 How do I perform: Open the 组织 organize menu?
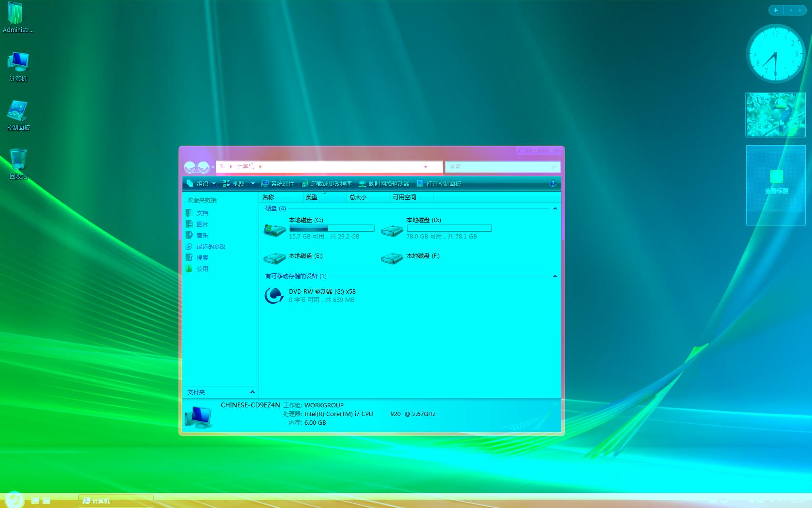click(x=201, y=183)
